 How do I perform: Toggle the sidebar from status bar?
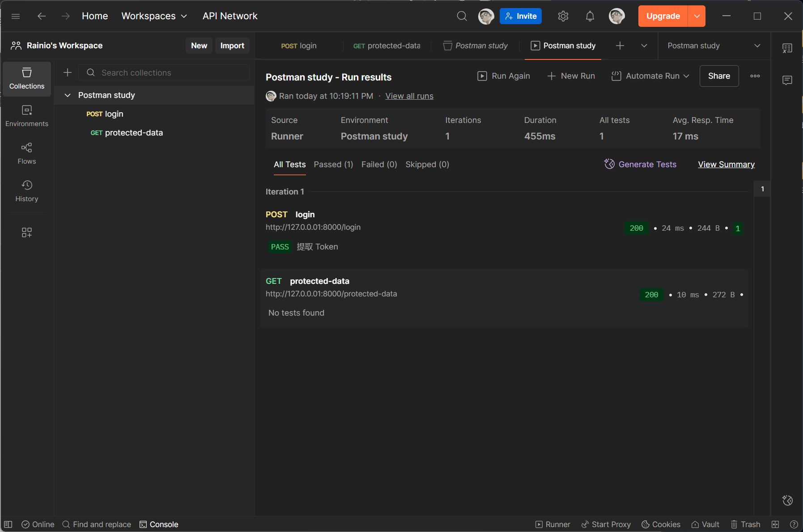[x=8, y=524]
